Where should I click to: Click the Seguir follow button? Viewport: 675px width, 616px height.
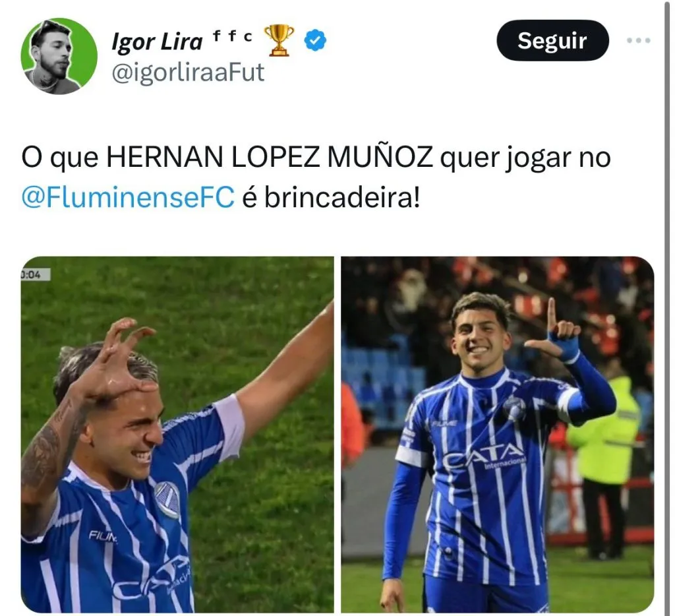point(552,40)
